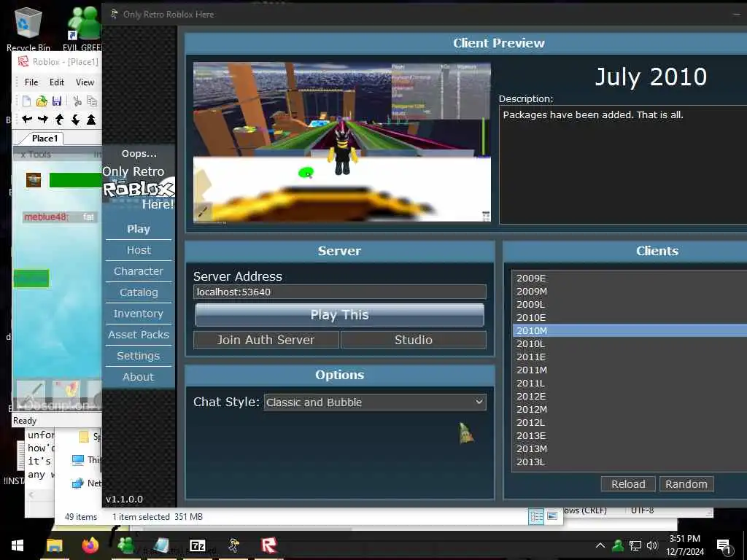Click the Roblox logo in the Roblox window title
Viewport: 747px width, 560px height.
click(23, 61)
